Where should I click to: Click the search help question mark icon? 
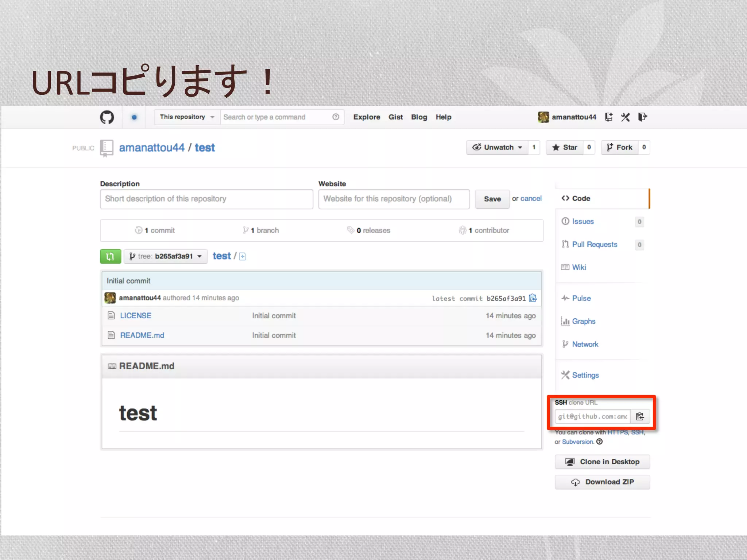point(336,117)
